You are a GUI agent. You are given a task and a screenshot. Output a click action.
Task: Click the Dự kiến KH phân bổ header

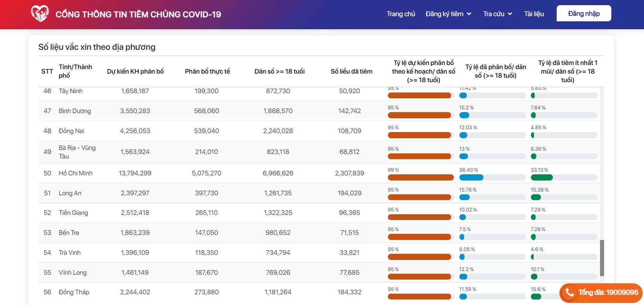(x=135, y=72)
